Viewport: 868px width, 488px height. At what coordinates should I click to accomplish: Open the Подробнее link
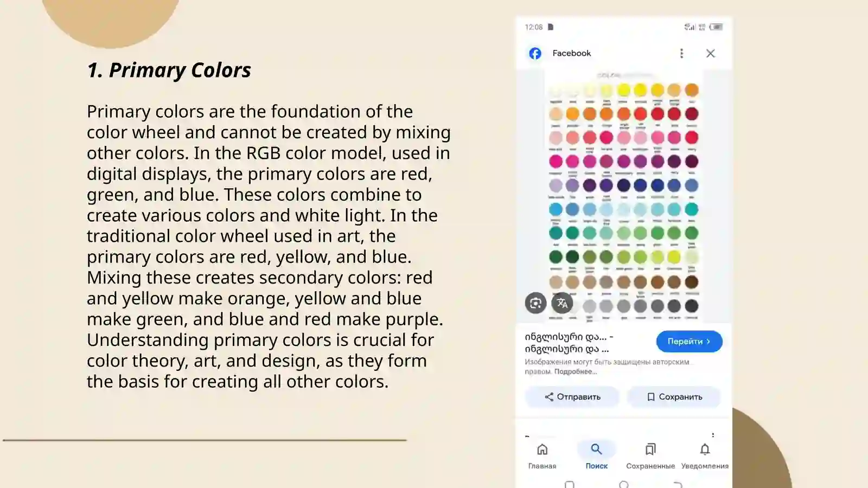575,371
